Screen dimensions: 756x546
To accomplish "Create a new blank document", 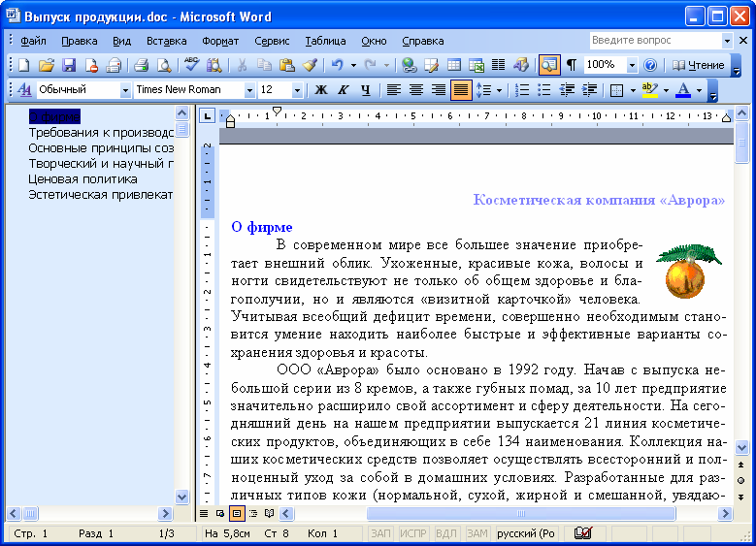I will pyautogui.click(x=23, y=65).
